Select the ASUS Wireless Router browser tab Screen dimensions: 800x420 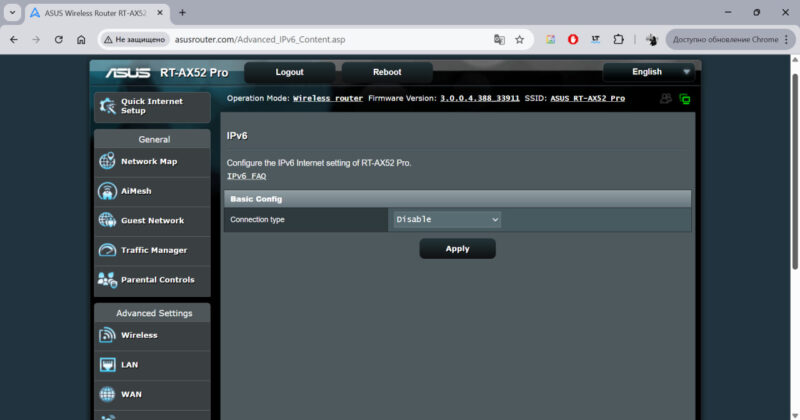point(97,13)
